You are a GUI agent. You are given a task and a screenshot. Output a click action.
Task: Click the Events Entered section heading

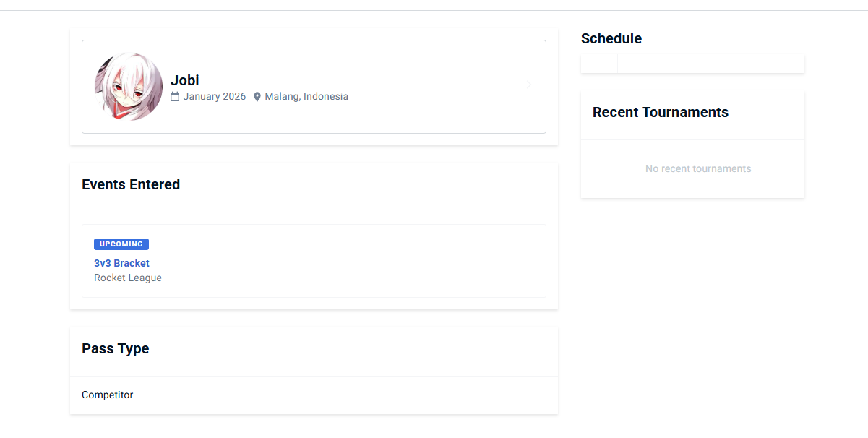[131, 184]
